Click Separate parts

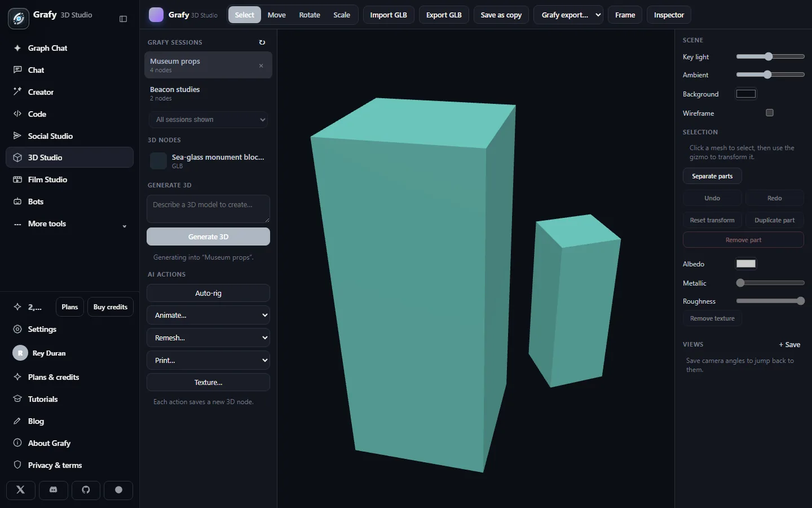coord(712,176)
